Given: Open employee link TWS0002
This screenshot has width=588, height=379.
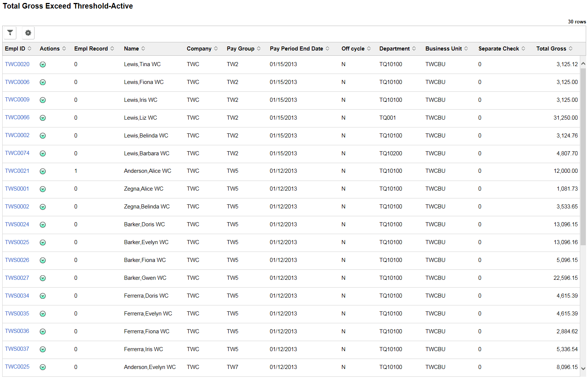Looking at the screenshot, I should pyautogui.click(x=17, y=207).
